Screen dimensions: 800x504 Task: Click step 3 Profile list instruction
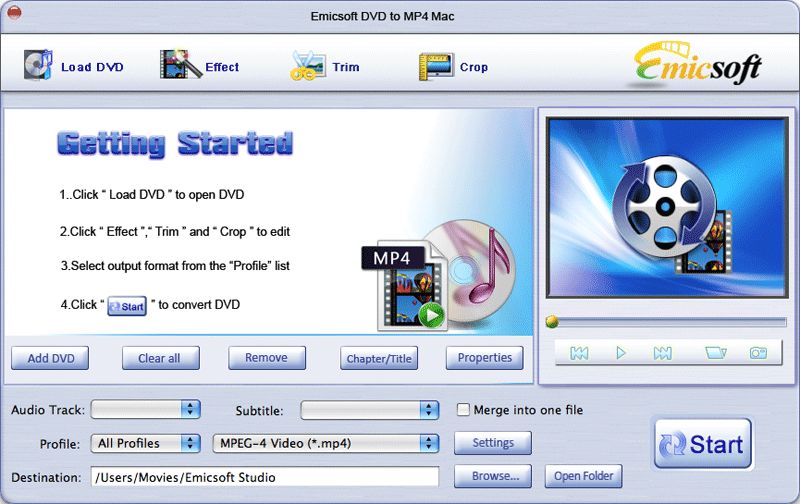pyautogui.click(x=175, y=266)
